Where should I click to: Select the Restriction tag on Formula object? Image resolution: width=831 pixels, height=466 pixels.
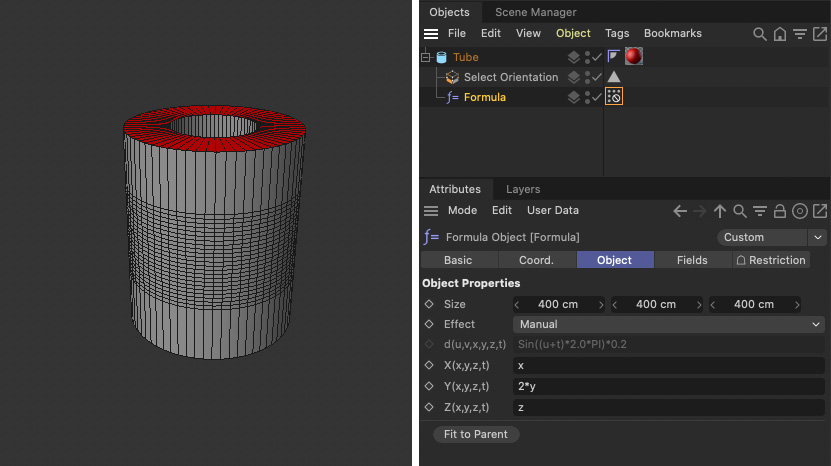click(x=614, y=97)
